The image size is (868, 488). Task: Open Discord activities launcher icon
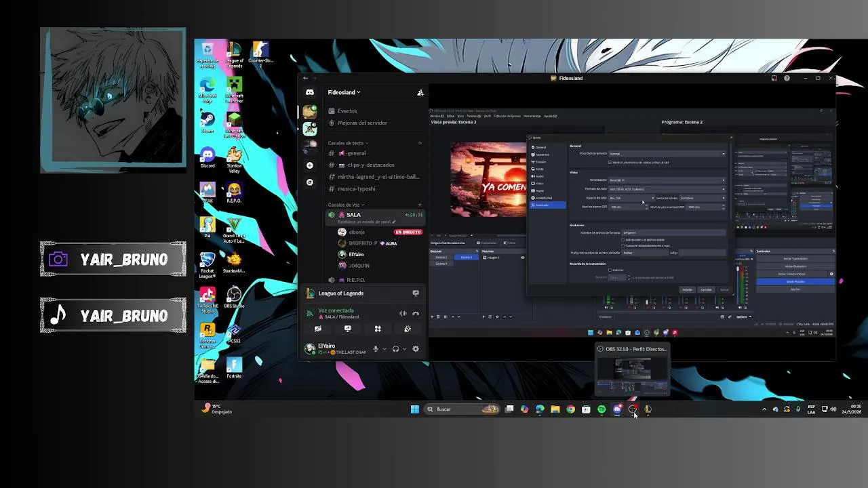[378, 329]
